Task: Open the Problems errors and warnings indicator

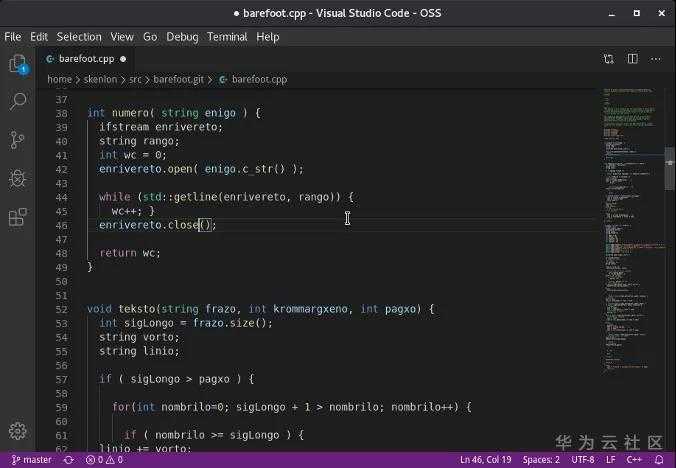Action: click(104, 460)
